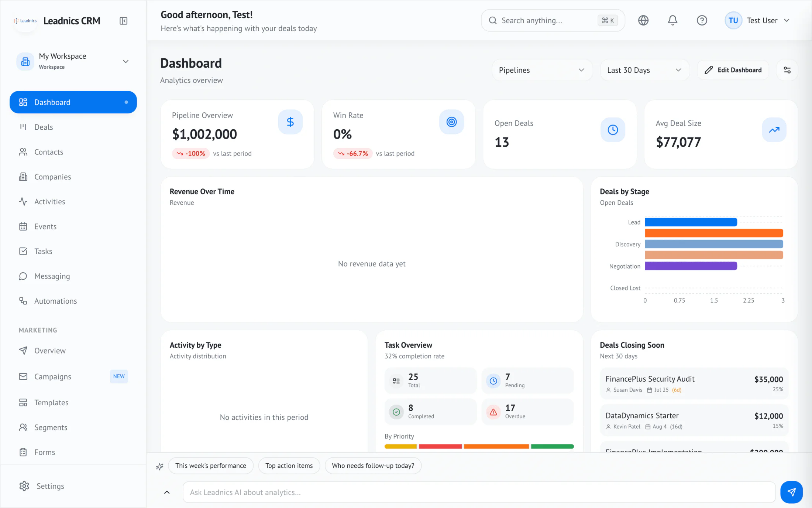Select Top action items suggestion
The width and height of the screenshot is (812, 508).
click(x=289, y=466)
